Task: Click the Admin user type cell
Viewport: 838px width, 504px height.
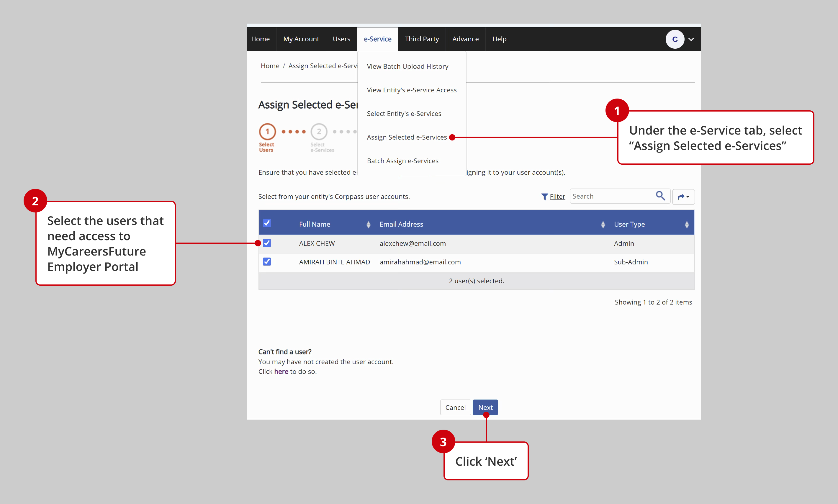Action: (x=624, y=243)
